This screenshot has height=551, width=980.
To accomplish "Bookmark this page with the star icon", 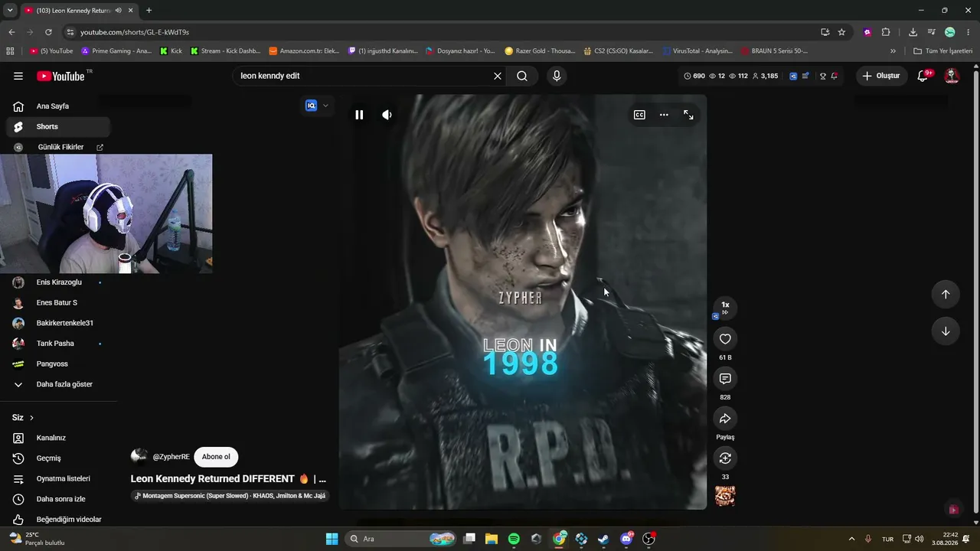I will tap(841, 32).
